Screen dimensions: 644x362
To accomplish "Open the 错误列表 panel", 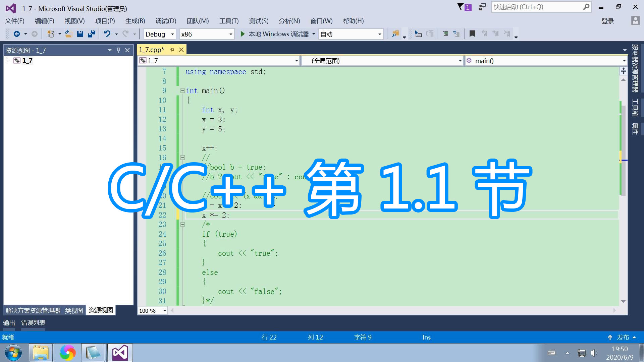I will coord(33,323).
